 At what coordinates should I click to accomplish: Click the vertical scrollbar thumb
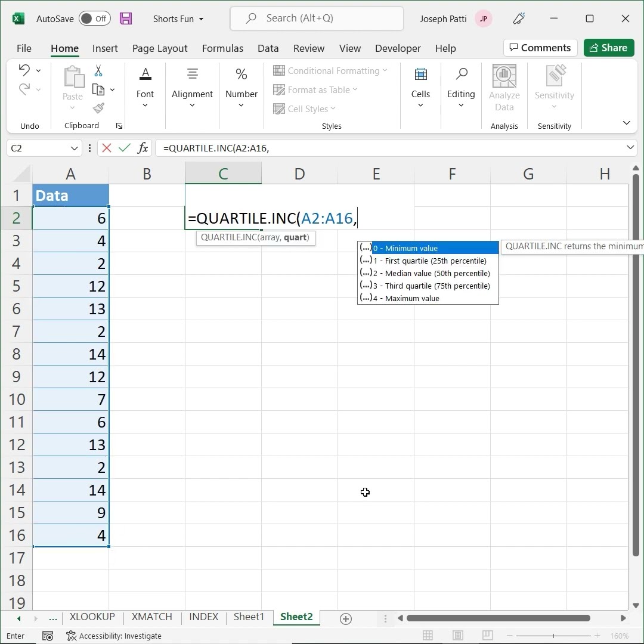[636, 365]
